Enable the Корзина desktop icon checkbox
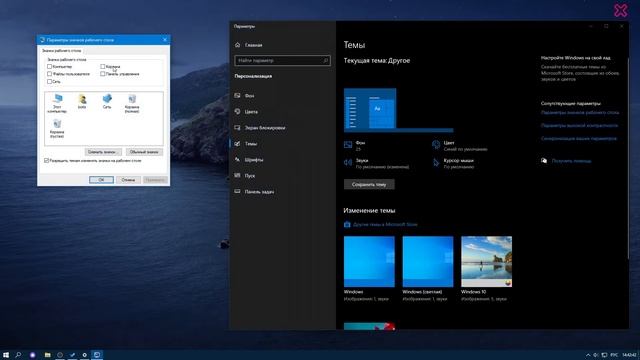Image resolution: width=640 pixels, height=360 pixels. click(x=102, y=67)
